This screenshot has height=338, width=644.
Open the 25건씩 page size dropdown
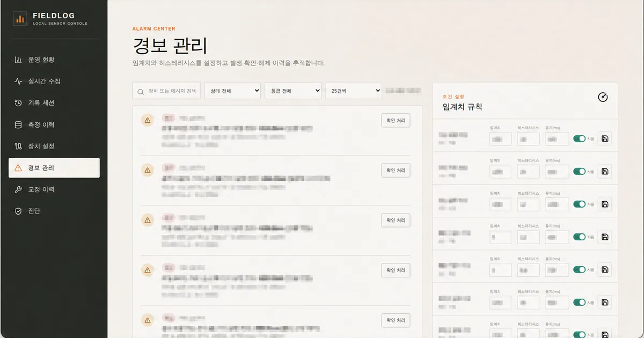coord(354,91)
